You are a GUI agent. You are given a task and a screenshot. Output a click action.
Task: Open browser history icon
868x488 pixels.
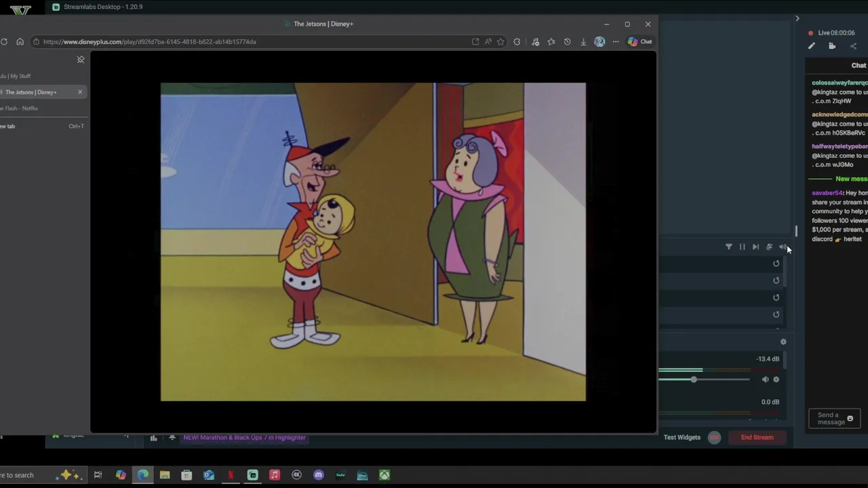[568, 41]
